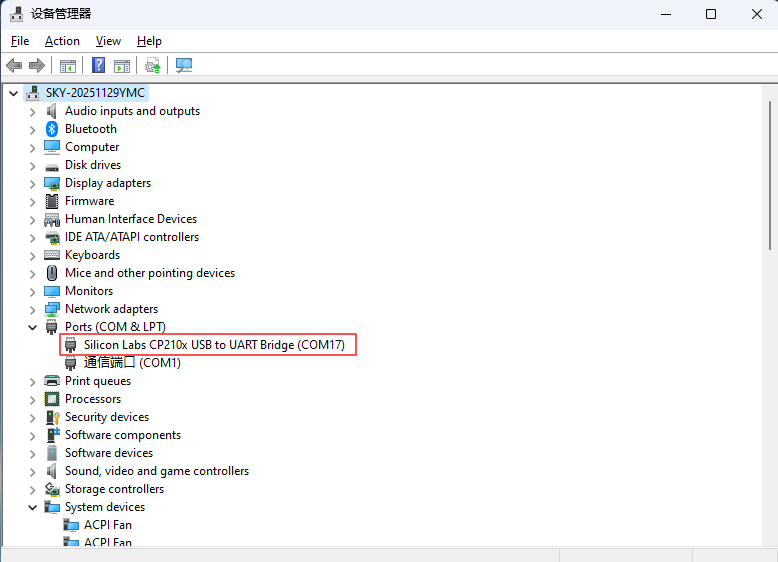This screenshot has width=778, height=562.
Task: Collapse the System devices node
Action: click(x=32, y=507)
